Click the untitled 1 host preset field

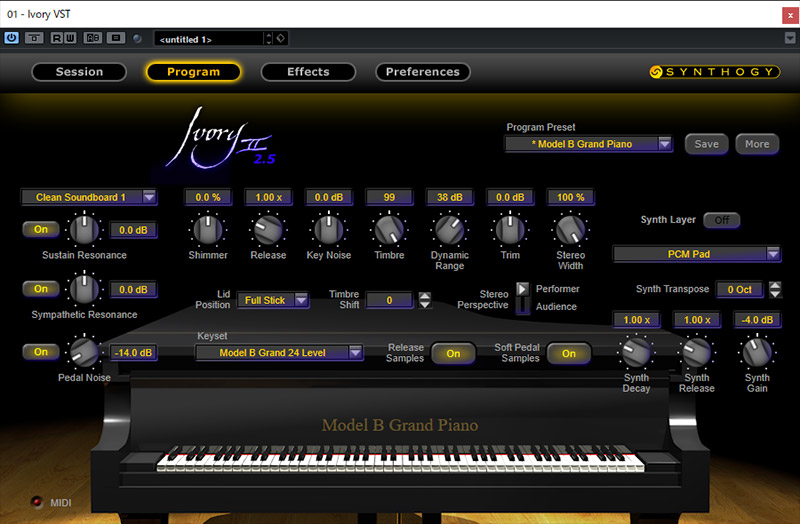point(209,39)
